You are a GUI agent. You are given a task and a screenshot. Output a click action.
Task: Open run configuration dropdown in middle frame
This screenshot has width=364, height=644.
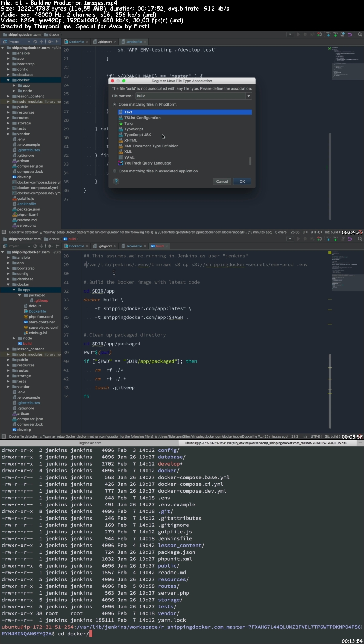pyautogui.click(x=290, y=239)
